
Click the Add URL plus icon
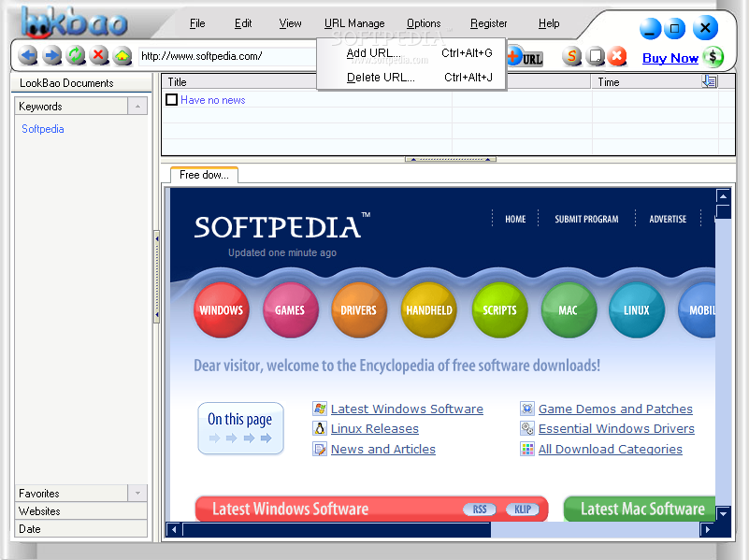525,56
